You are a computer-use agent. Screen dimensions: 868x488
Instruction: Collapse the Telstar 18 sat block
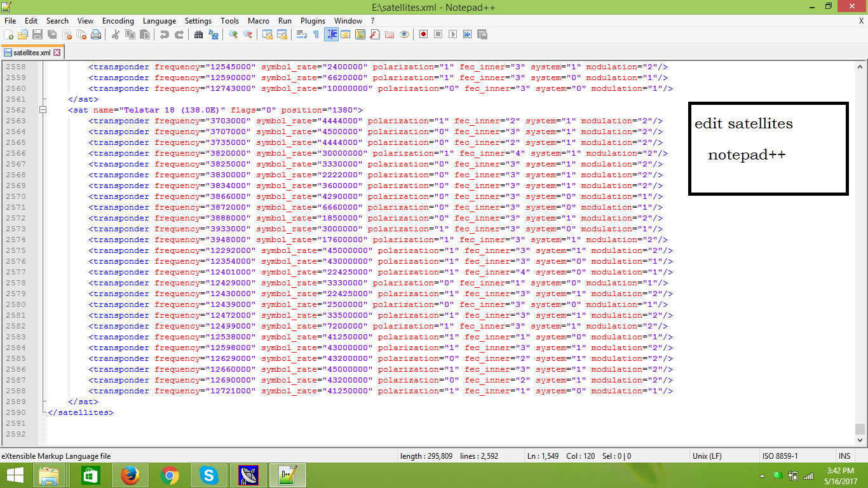[43, 110]
